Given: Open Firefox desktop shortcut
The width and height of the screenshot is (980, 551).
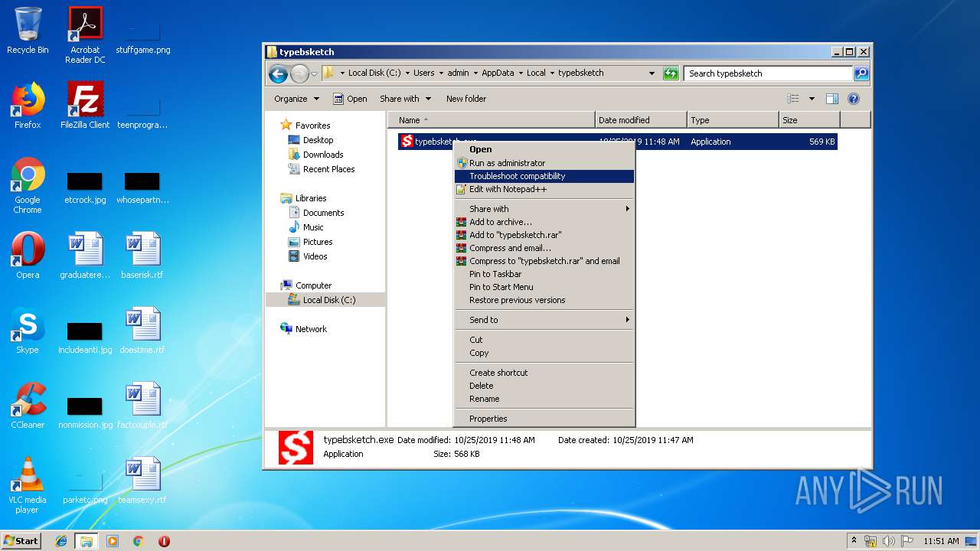Looking at the screenshot, I should (28, 106).
